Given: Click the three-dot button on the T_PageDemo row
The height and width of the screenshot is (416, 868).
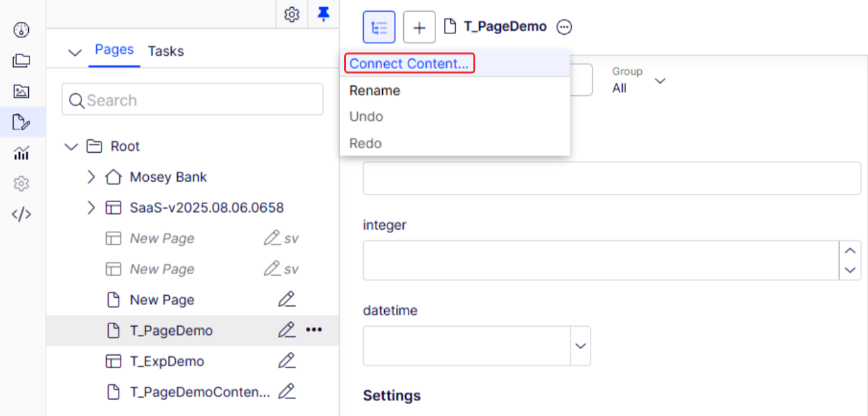Looking at the screenshot, I should coord(314,330).
